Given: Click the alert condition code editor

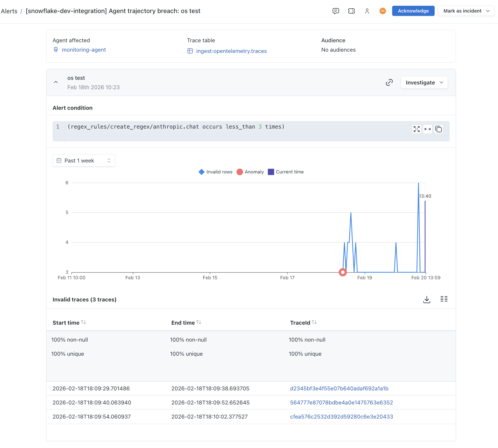Looking at the screenshot, I should (x=251, y=131).
